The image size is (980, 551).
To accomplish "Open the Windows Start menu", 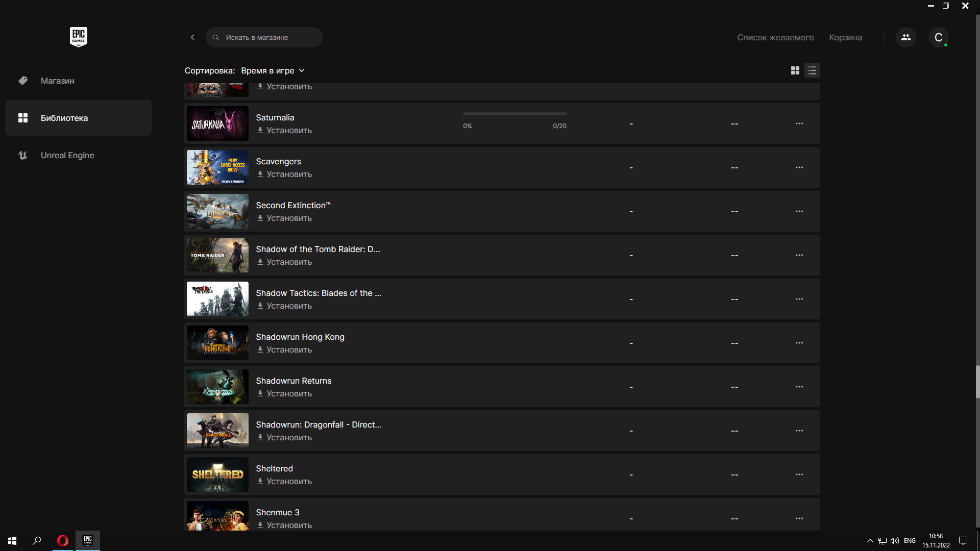I will [x=12, y=541].
